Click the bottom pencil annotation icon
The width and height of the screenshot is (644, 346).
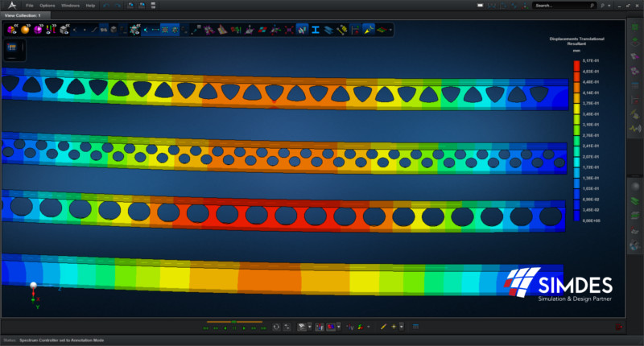coord(383,327)
